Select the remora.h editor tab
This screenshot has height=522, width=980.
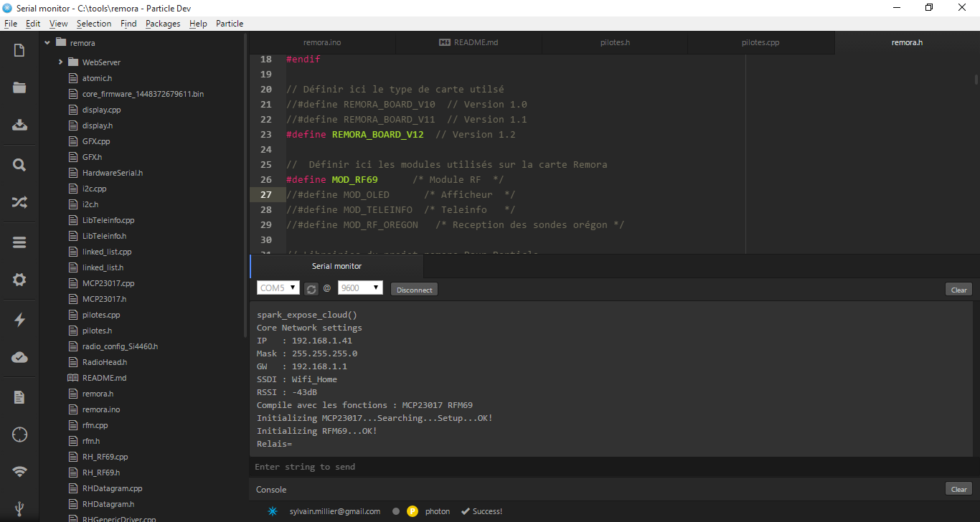click(x=907, y=42)
